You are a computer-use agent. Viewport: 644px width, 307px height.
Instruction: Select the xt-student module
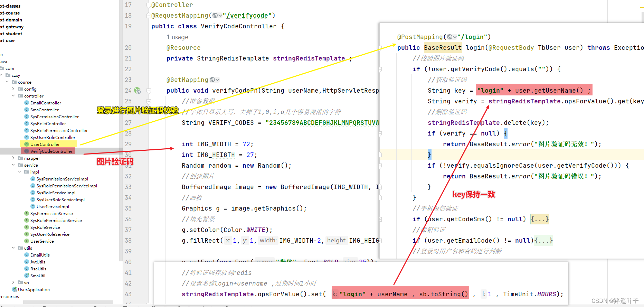(11, 34)
